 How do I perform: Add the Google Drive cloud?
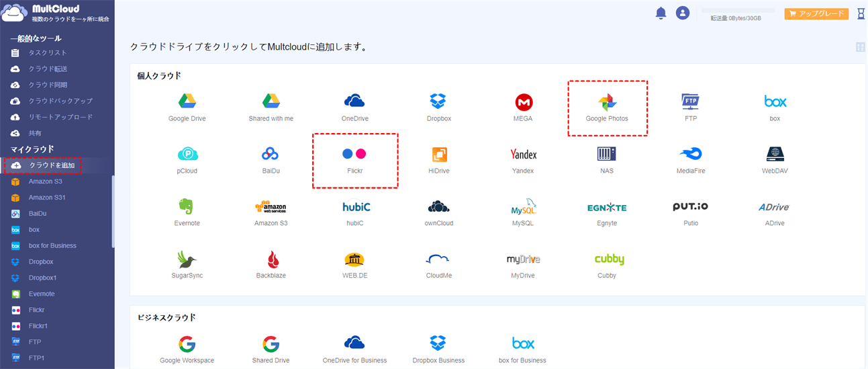tap(187, 108)
